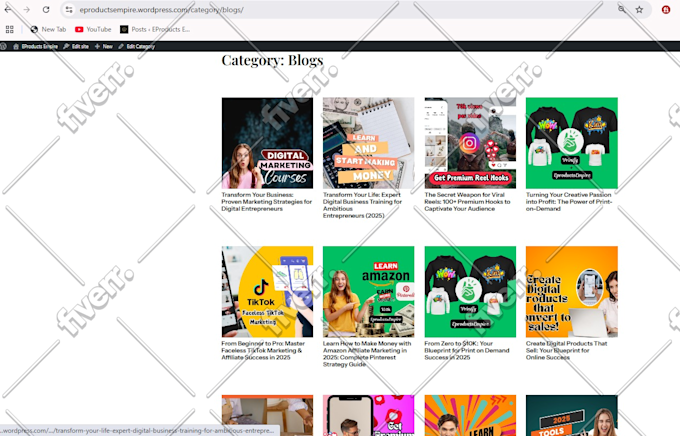Open the red profile avatar icon
The height and width of the screenshot is (436, 680).
[666, 10]
